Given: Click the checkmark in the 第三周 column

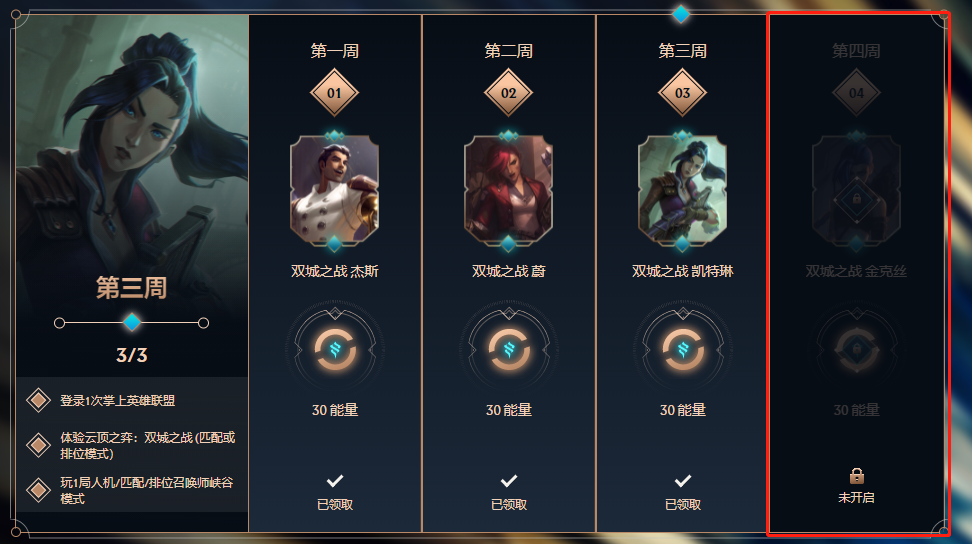Looking at the screenshot, I should (x=683, y=481).
